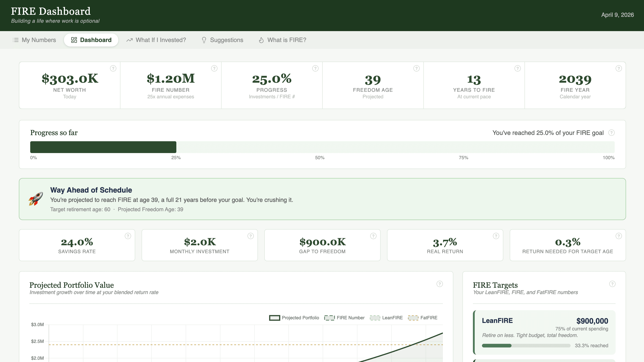Click the $900,000 LeanFIRE amount
Viewport: 644px width, 362px height.
592,321
